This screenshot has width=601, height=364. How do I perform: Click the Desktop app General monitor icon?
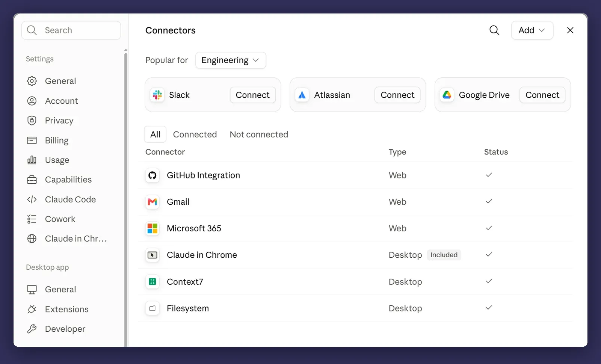click(32, 290)
